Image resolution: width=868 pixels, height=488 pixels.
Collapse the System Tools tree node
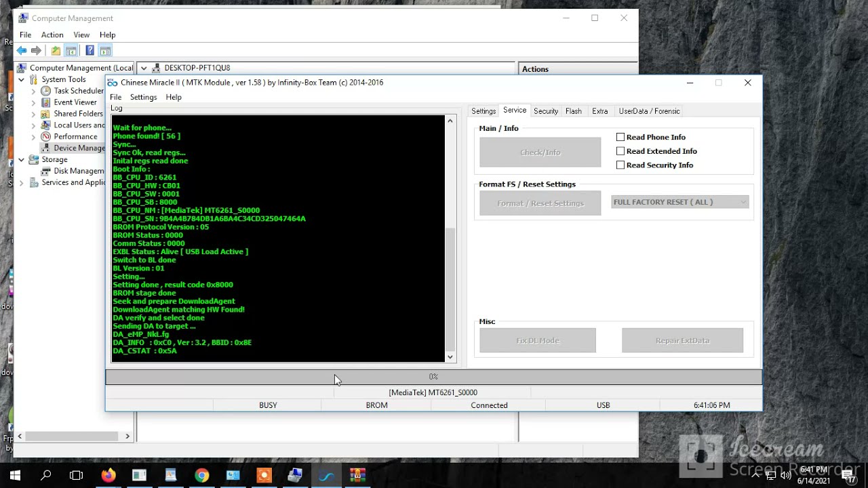[x=22, y=79]
